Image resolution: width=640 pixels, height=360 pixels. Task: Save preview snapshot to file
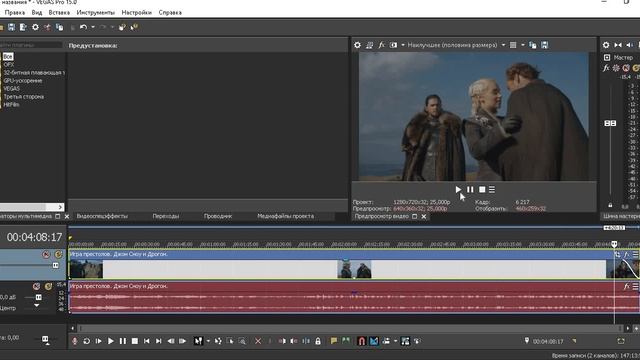coord(544,45)
